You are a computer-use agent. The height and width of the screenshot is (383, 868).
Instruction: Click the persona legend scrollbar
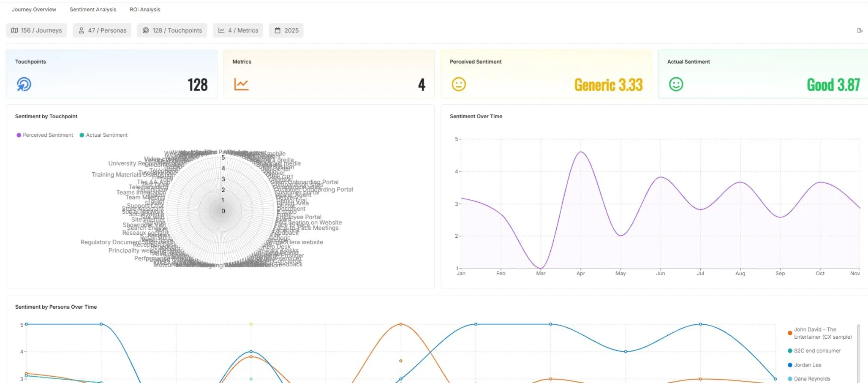[859, 353]
